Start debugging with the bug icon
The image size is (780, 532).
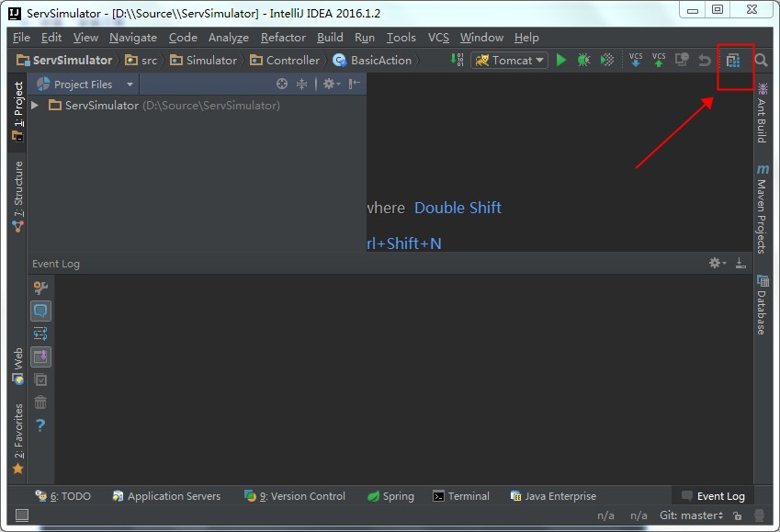click(584, 61)
